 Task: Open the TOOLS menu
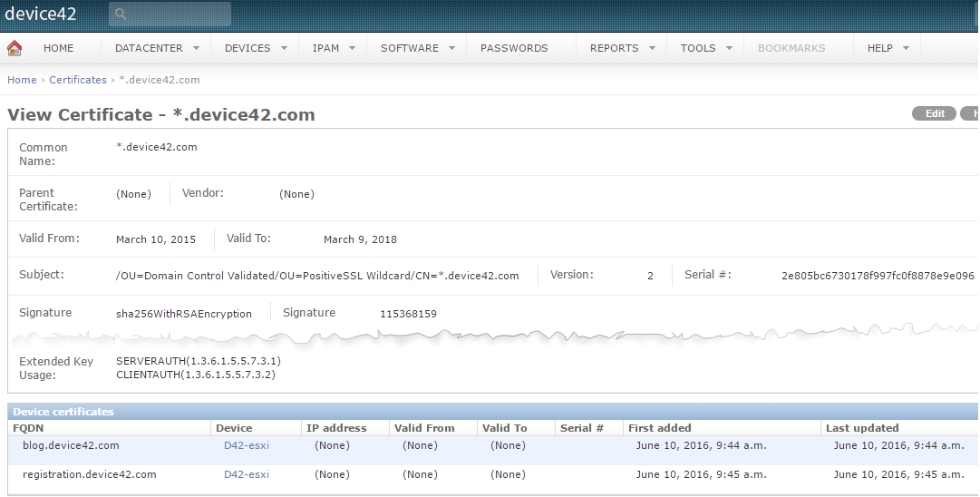point(698,48)
